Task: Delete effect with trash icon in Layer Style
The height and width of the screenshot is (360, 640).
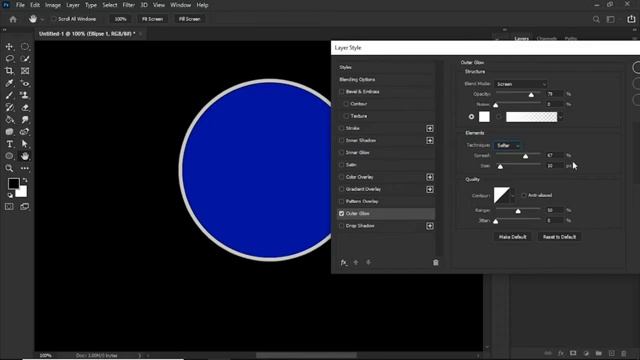Action: point(436,262)
